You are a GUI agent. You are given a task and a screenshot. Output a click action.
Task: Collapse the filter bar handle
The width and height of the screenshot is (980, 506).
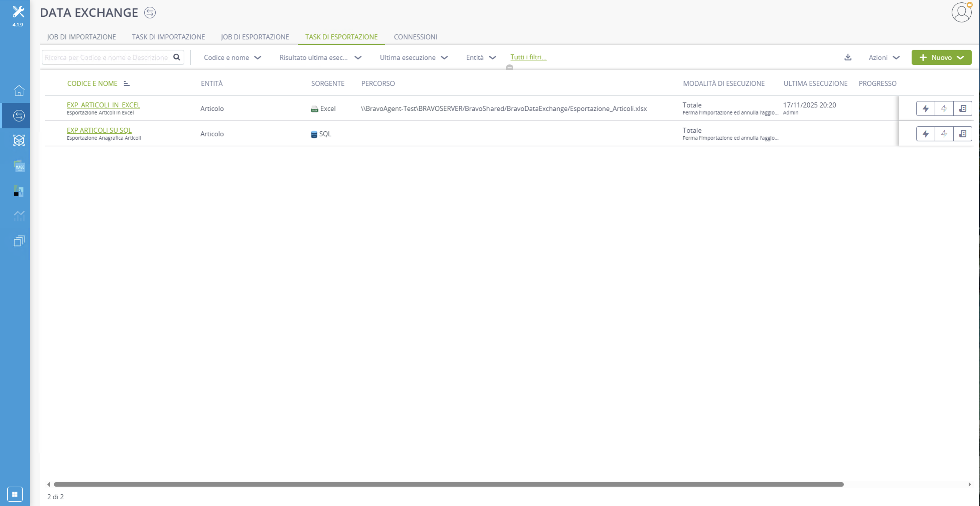(509, 67)
